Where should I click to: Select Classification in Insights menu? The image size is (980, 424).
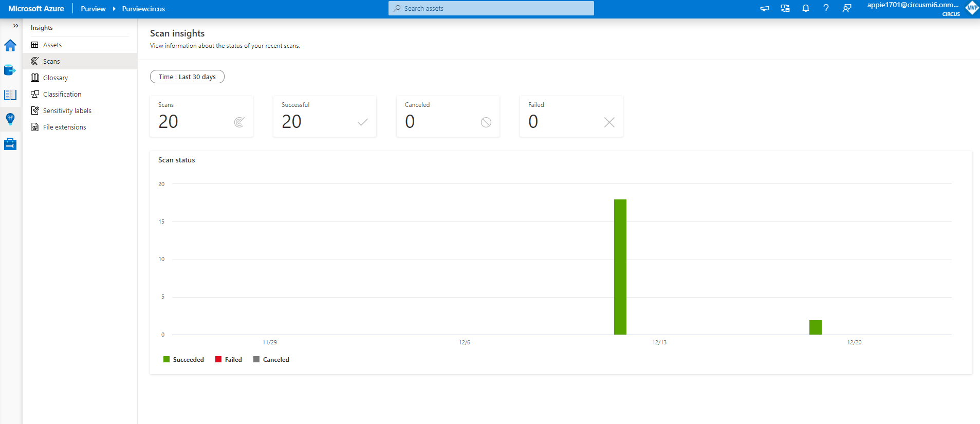pos(62,95)
